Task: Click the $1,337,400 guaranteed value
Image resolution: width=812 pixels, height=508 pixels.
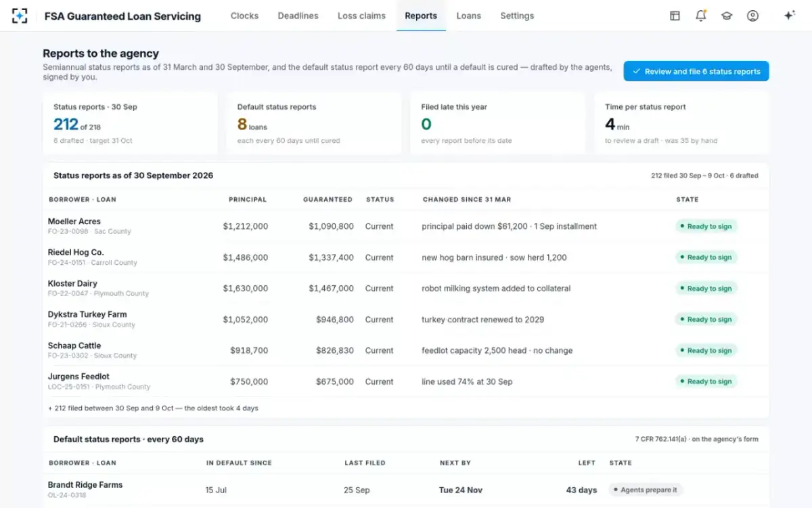Action: (x=331, y=257)
